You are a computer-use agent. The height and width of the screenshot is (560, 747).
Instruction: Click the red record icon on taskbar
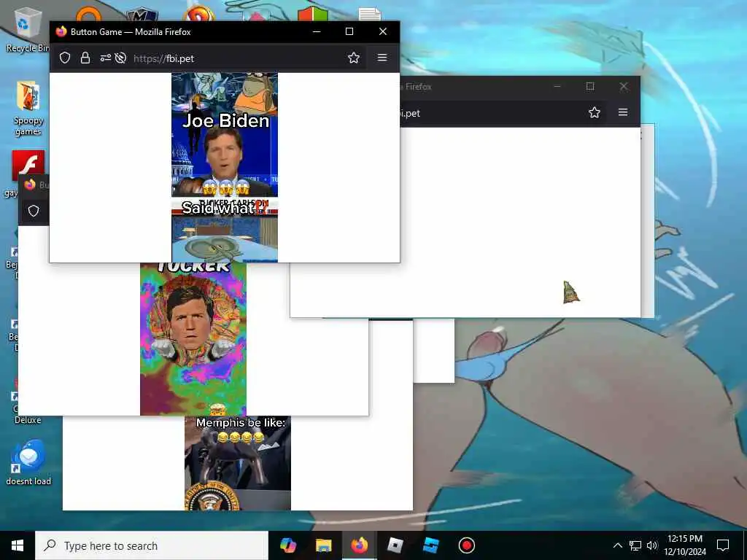[x=466, y=545]
